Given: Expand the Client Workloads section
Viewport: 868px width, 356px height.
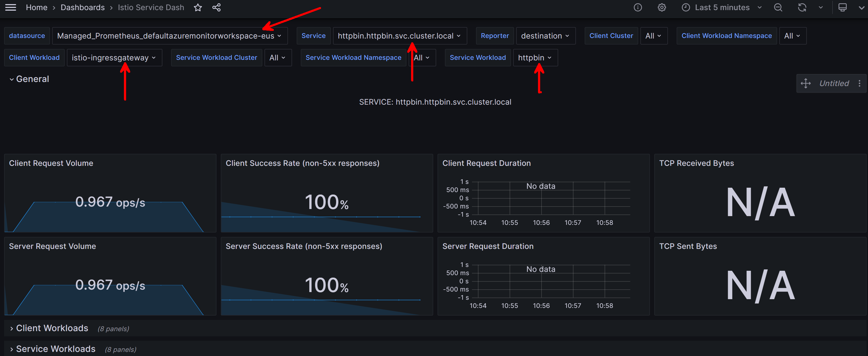Looking at the screenshot, I should 52,328.
